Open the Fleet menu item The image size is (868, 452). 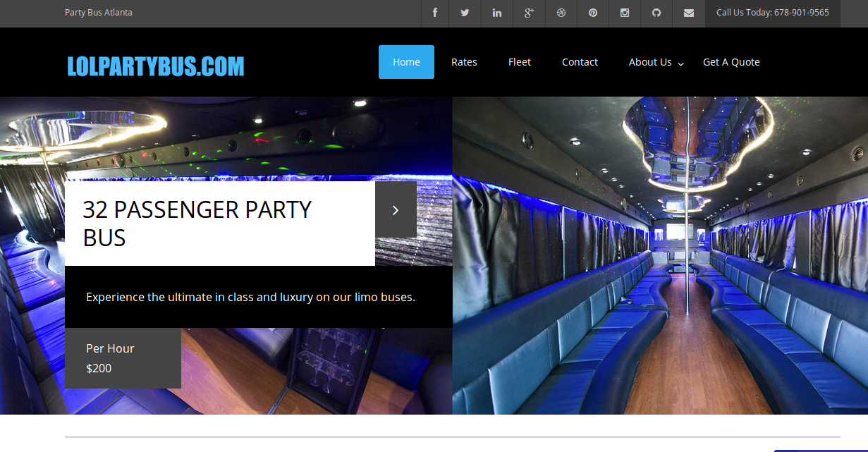520,62
